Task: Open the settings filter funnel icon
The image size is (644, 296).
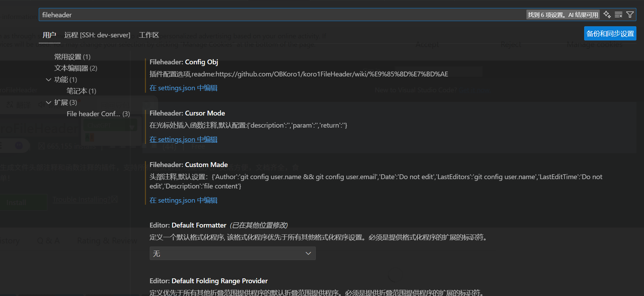Action: [630, 15]
